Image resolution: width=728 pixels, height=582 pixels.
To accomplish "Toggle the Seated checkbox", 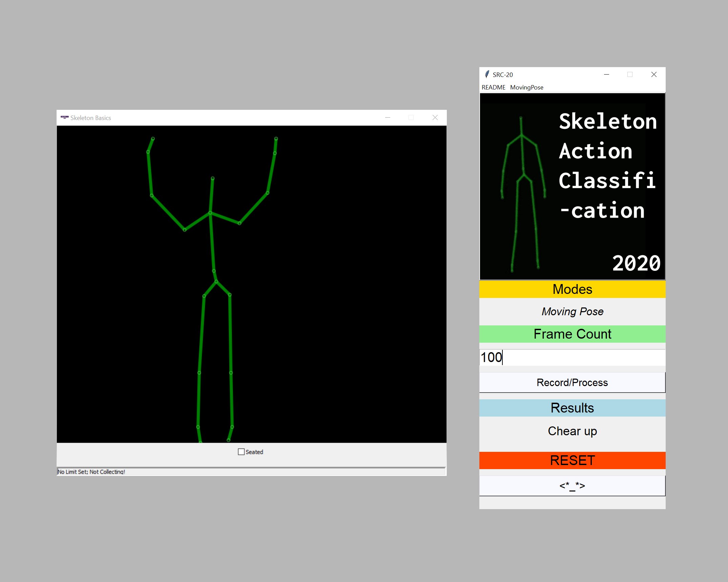I will (241, 452).
